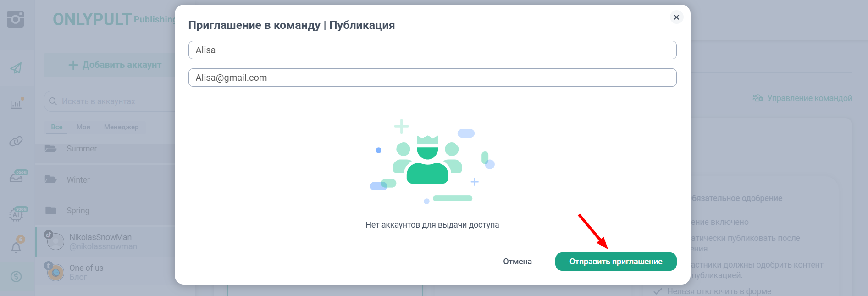Image resolution: width=868 pixels, height=296 pixels.
Task: Open the analytics bar chart icon
Action: pos(16,104)
